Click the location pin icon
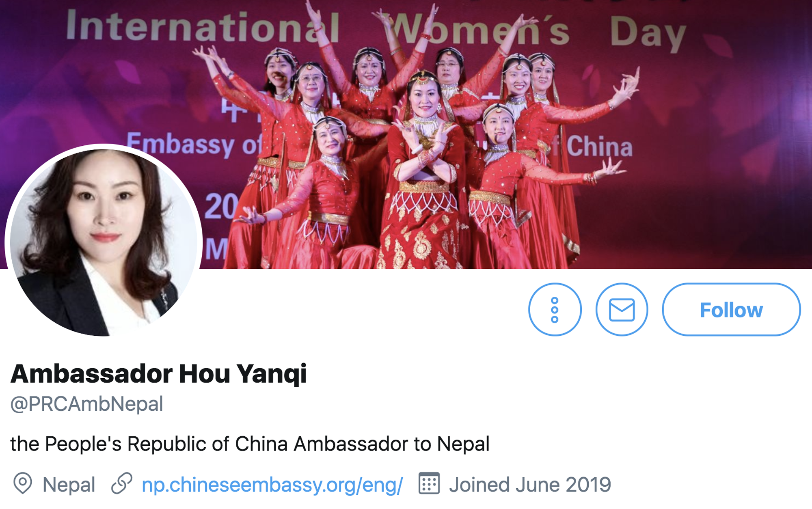 tap(23, 483)
